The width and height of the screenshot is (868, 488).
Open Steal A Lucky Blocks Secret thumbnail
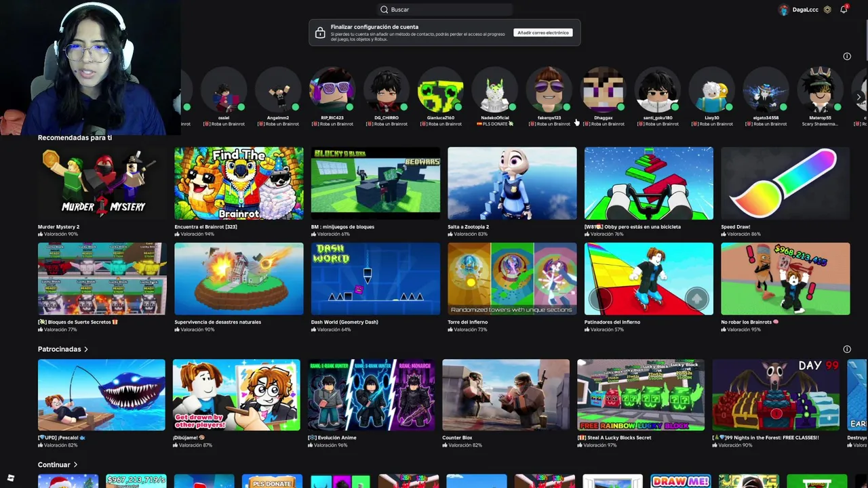641,395
